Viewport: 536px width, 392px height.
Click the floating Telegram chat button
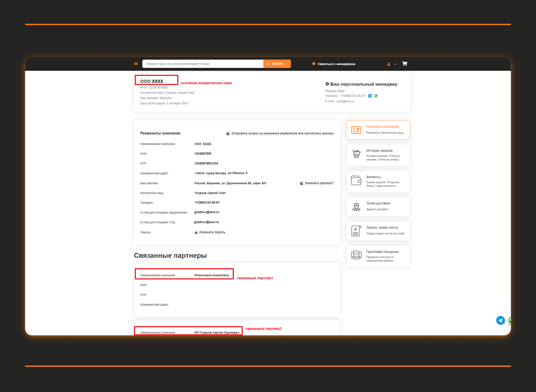(500, 320)
